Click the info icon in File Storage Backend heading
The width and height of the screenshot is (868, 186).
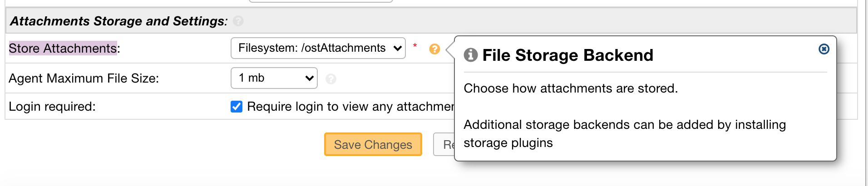471,55
